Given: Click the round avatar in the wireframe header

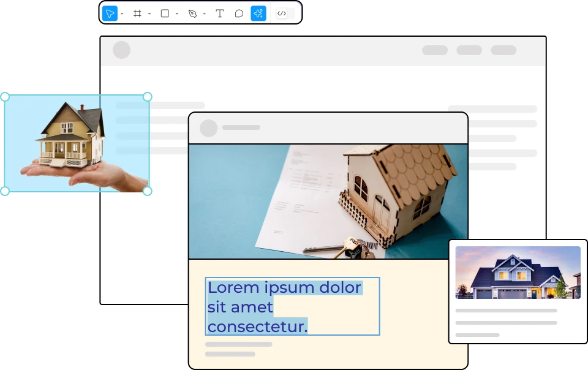Looking at the screenshot, I should pos(121,50).
